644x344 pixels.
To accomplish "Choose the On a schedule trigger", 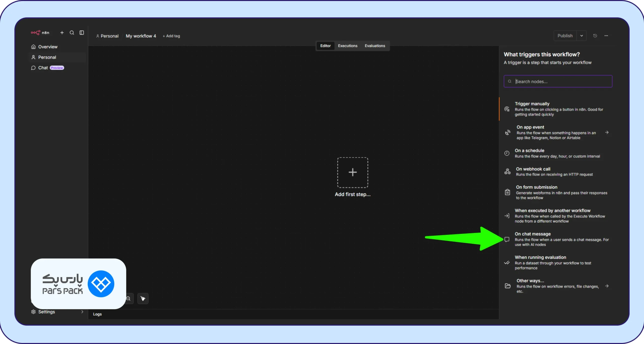I will pos(556,153).
